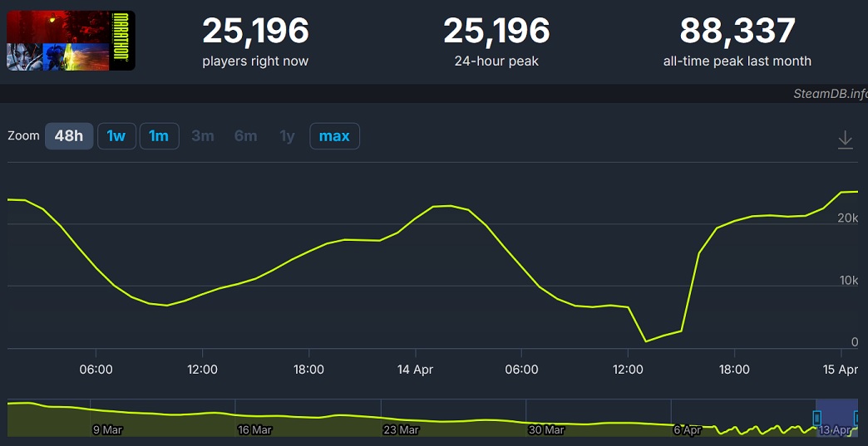The image size is (868, 446).
Task: Click the chart download arrow icon
Action: point(845,140)
